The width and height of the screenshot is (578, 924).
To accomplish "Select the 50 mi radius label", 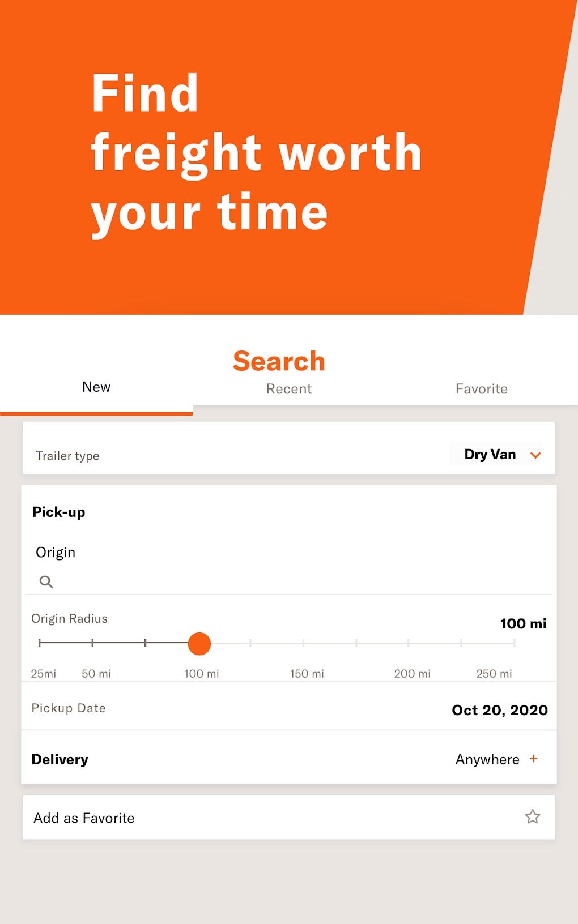I will click(96, 674).
